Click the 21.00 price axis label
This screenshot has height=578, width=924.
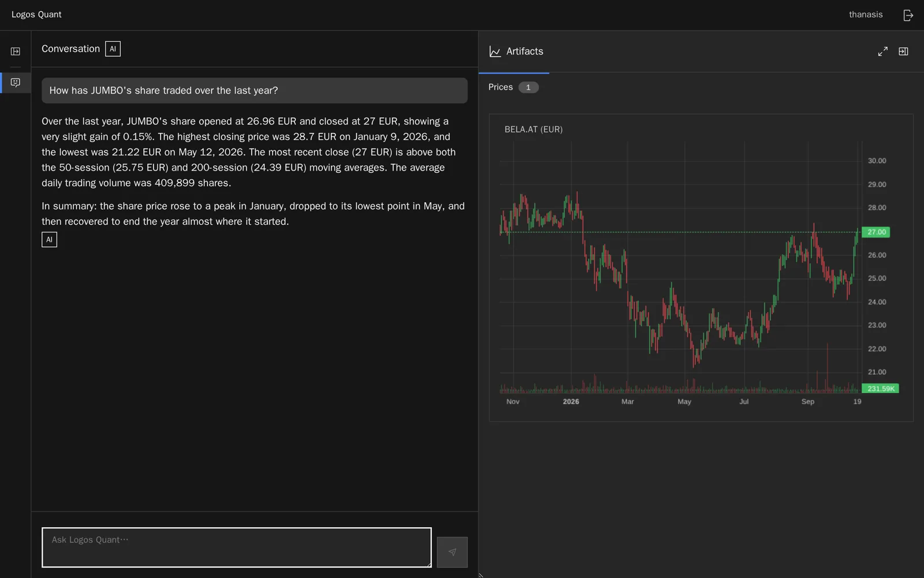pyautogui.click(x=877, y=372)
